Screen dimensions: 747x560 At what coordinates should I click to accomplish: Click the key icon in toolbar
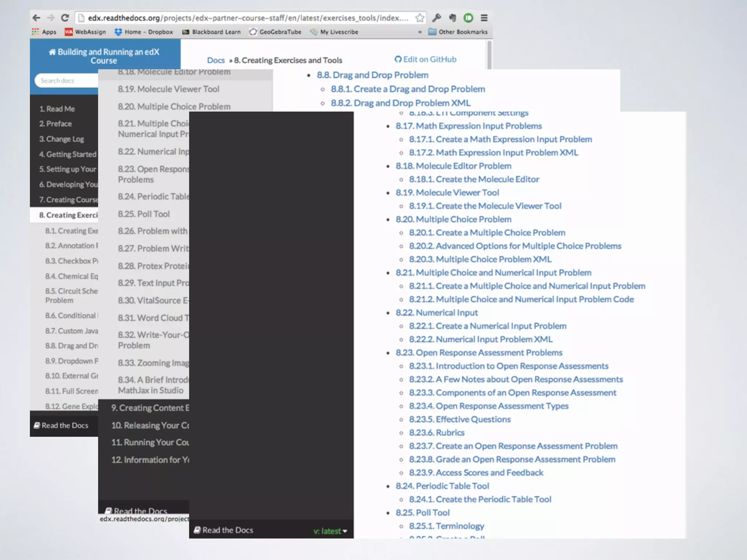click(437, 18)
